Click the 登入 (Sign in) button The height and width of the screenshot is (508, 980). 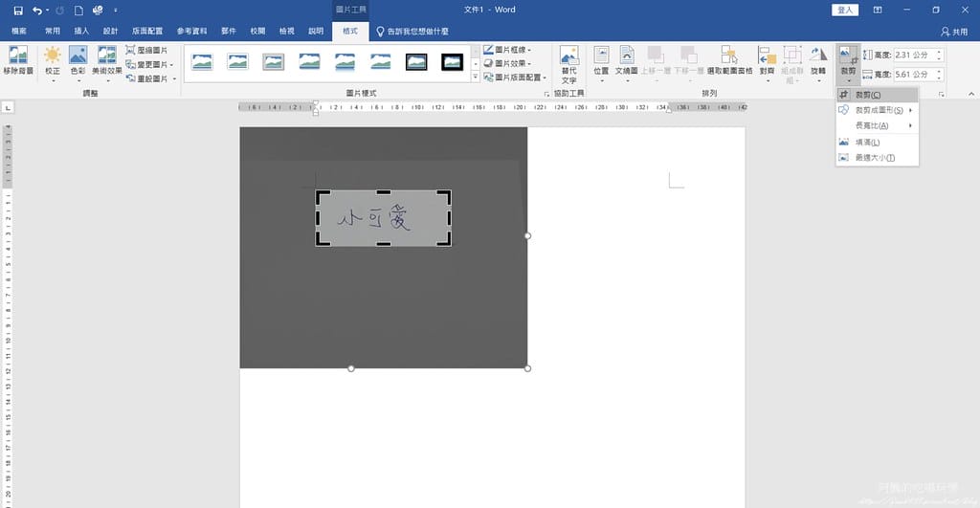(x=845, y=10)
